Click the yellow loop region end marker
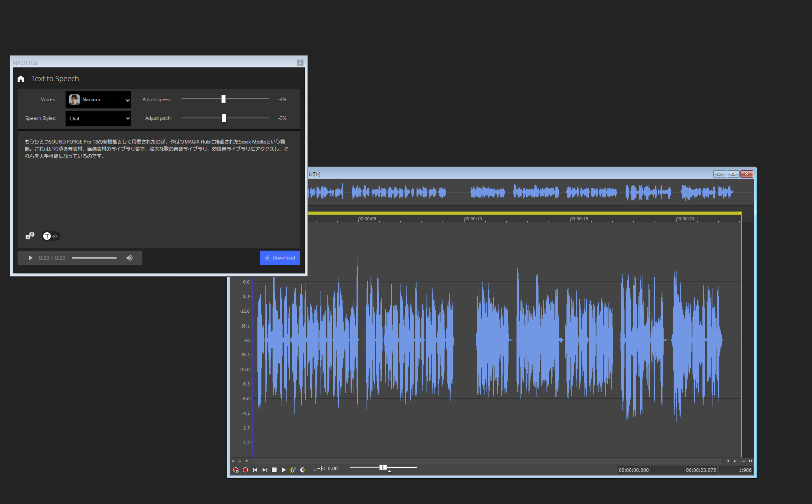The height and width of the screenshot is (504, 812). (740, 213)
